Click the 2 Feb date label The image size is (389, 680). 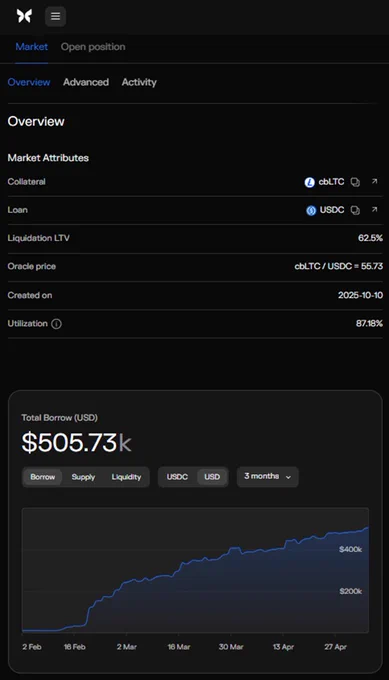[32, 647]
